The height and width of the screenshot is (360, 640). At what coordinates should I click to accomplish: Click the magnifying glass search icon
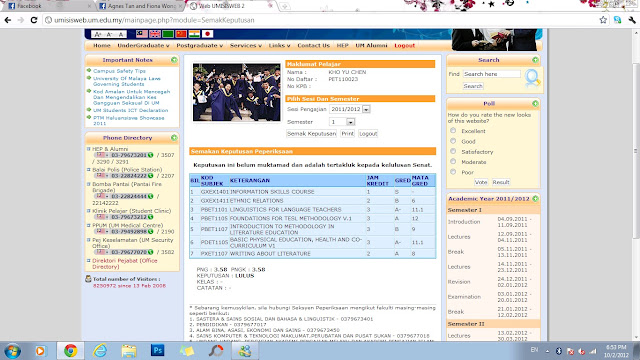click(x=532, y=78)
